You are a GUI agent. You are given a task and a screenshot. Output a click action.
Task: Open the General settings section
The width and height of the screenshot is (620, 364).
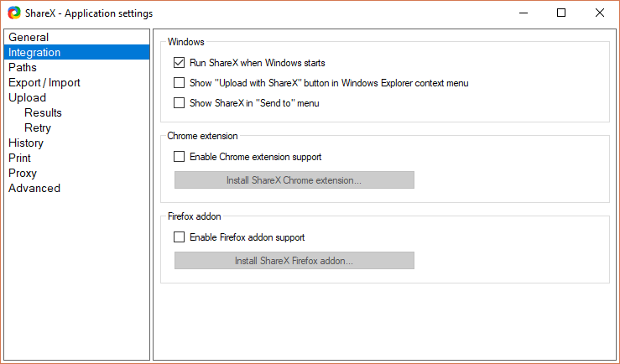coord(76,37)
